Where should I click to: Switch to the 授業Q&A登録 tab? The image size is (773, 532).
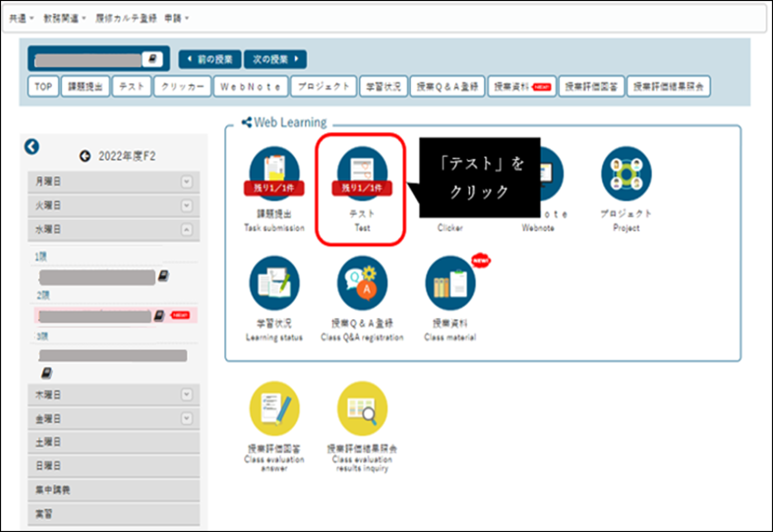pos(448,86)
